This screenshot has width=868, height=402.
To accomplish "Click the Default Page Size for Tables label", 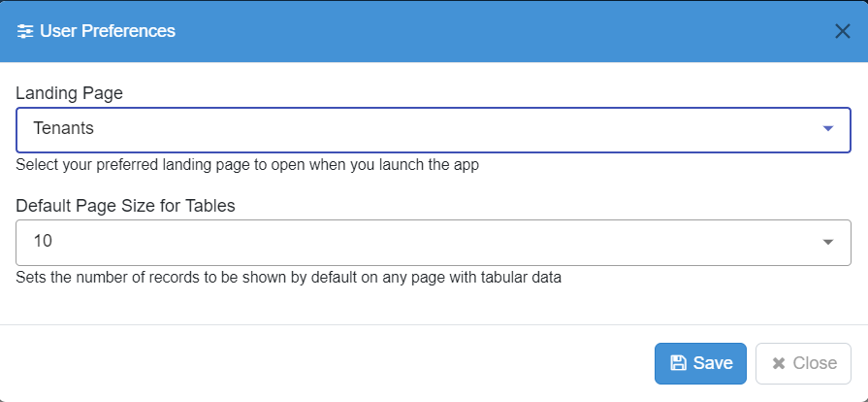I will (126, 206).
